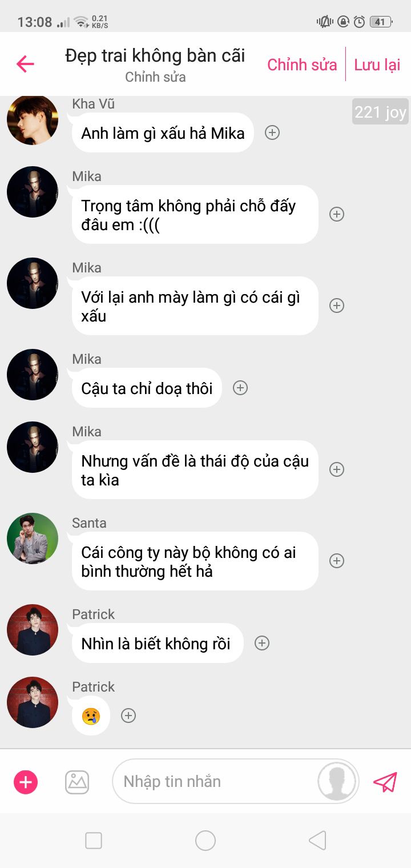This screenshot has height=868, width=411.
Task: Open the pink plus attachment button
Action: (x=26, y=782)
